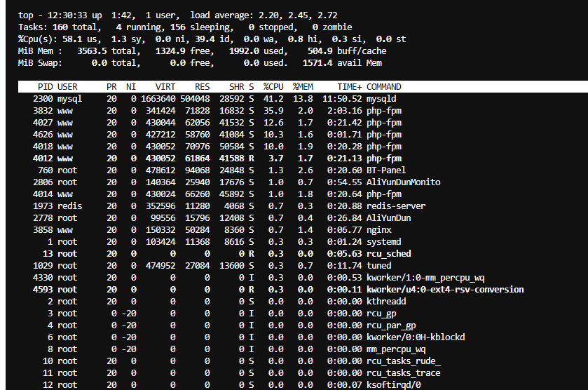588x390 pixels.
Task: Select the TIME+ column header
Action: 350,87
